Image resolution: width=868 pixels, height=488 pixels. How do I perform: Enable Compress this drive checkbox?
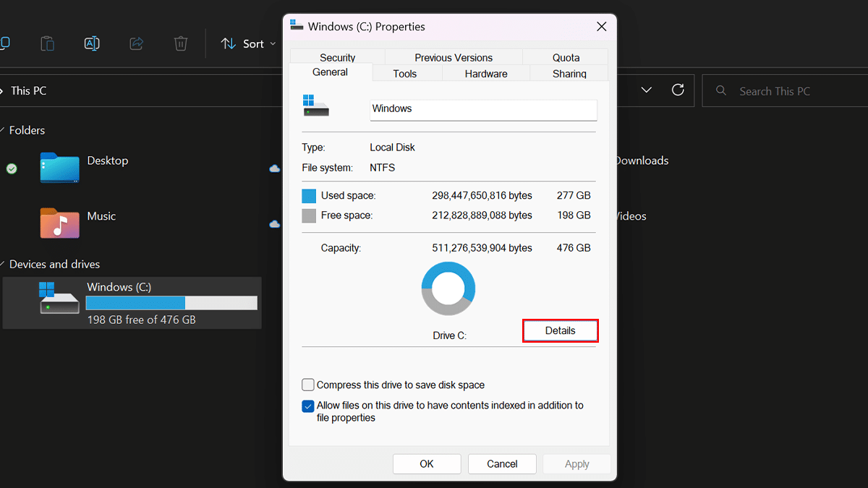308,385
